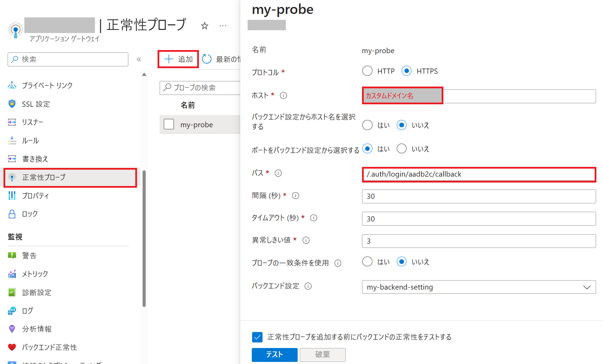
Task: Select the my-probe row checkbox
Action: 169,124
